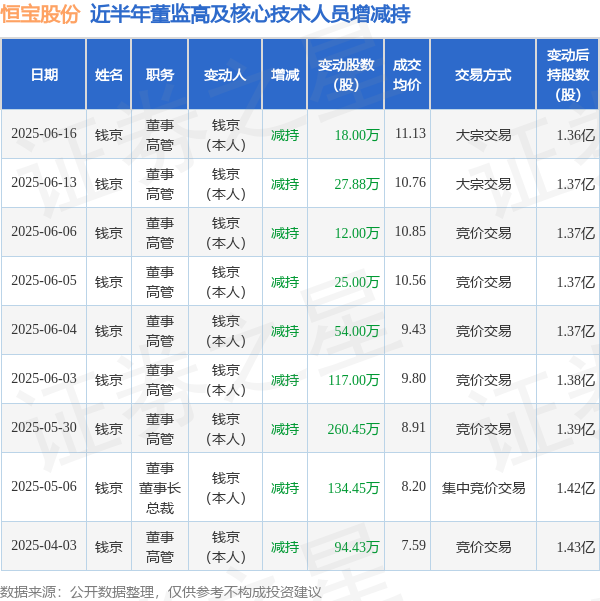Click the 恒宝股份 title text

pos(40,15)
